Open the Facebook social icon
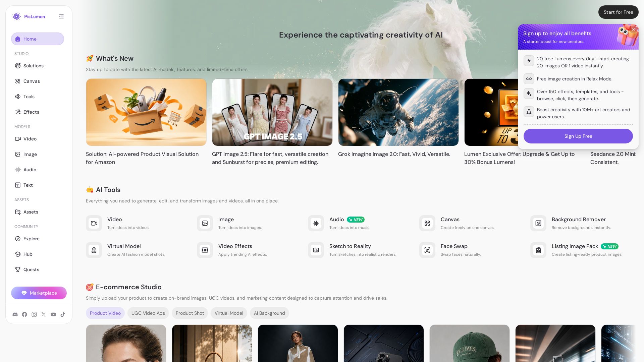This screenshot has height=362, width=644. click(24, 314)
